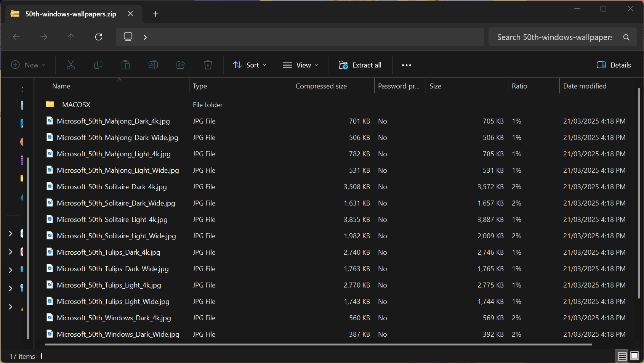
Task: Click the 3,508 KB compressed size cell
Action: tap(357, 187)
